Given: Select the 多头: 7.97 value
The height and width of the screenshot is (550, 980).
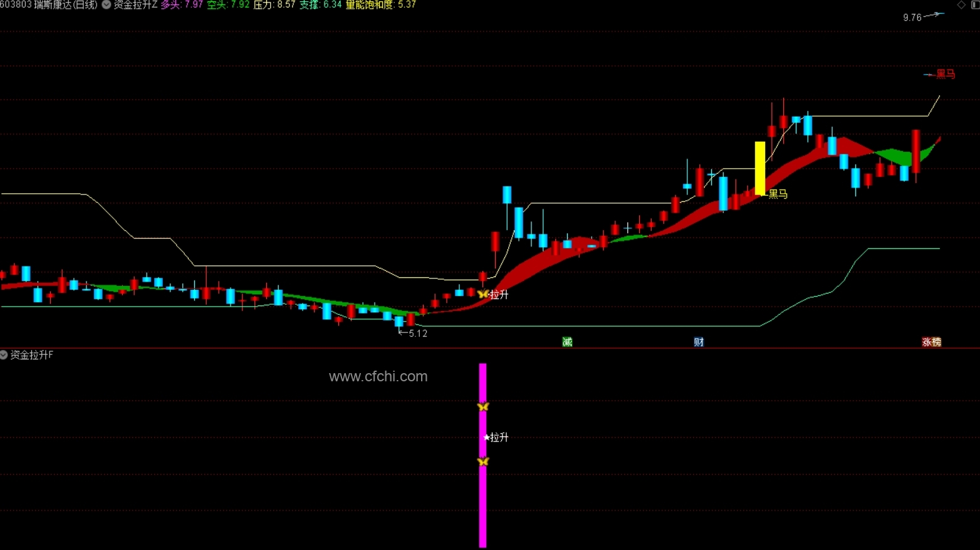Looking at the screenshot, I should [182, 5].
